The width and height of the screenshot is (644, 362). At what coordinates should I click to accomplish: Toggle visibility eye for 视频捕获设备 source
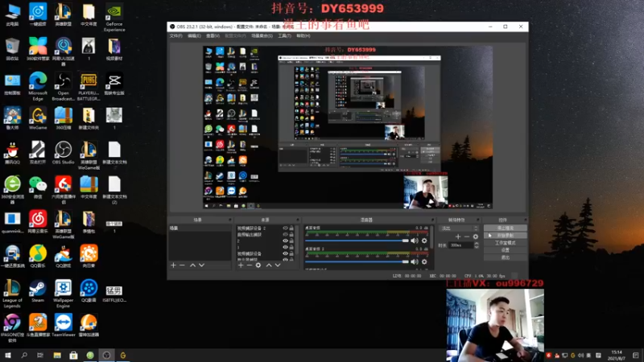285,253
